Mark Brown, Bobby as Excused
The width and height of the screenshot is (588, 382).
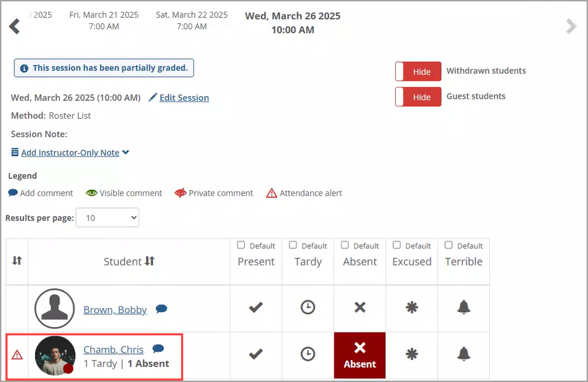coord(412,307)
